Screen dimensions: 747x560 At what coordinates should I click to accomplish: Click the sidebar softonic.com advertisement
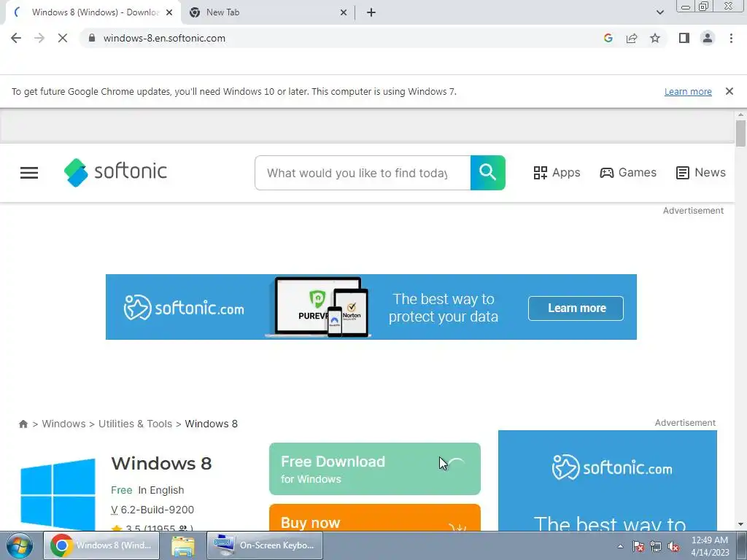[608, 481]
